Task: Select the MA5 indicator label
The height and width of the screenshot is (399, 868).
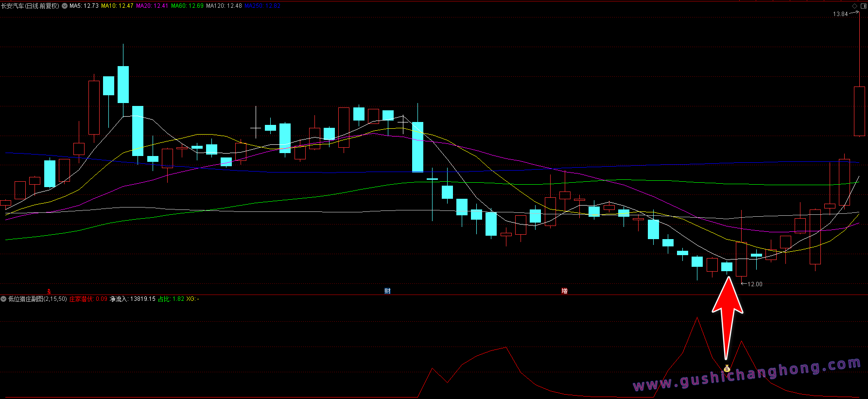Action: tap(84, 6)
